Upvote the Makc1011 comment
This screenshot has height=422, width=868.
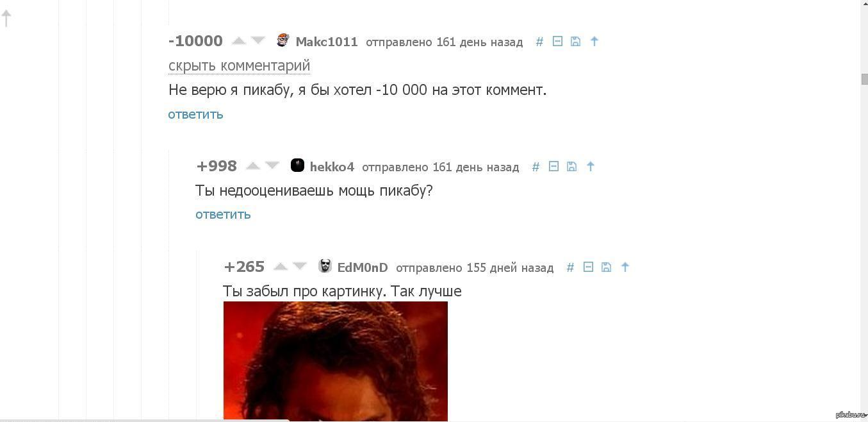point(239,41)
